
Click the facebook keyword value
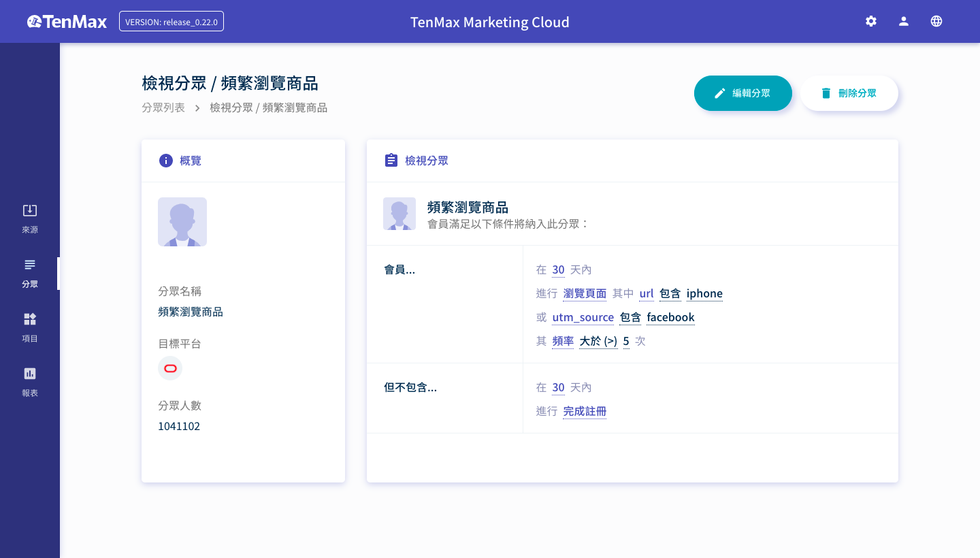coord(670,317)
